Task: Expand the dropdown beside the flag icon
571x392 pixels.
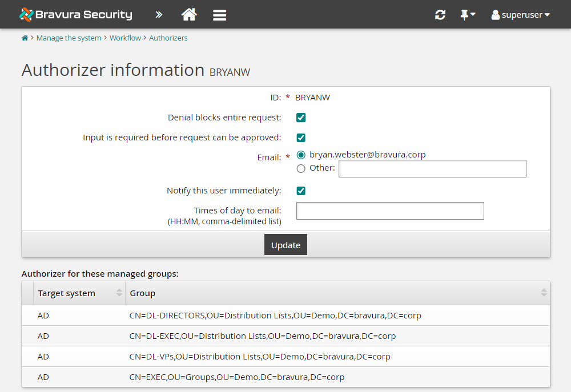Action: [x=473, y=14]
